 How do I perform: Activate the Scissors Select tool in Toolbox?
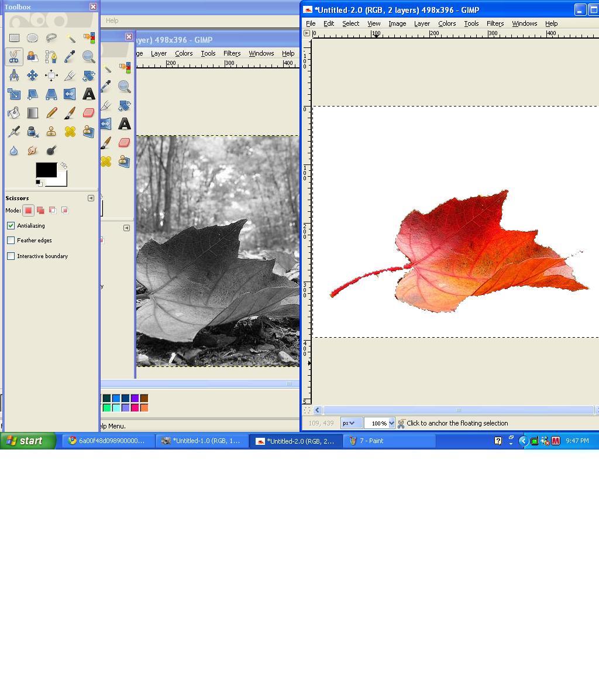pyautogui.click(x=14, y=57)
